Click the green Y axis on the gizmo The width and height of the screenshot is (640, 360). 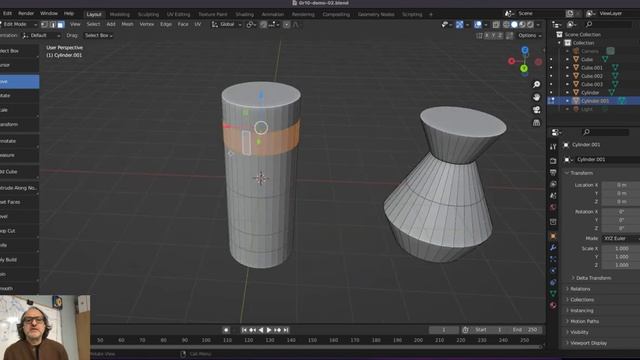[x=524, y=68]
